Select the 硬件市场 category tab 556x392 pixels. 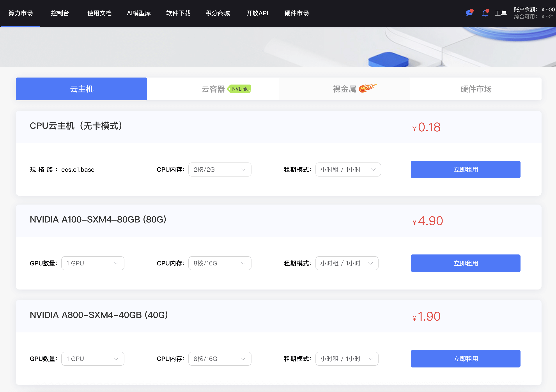(476, 89)
